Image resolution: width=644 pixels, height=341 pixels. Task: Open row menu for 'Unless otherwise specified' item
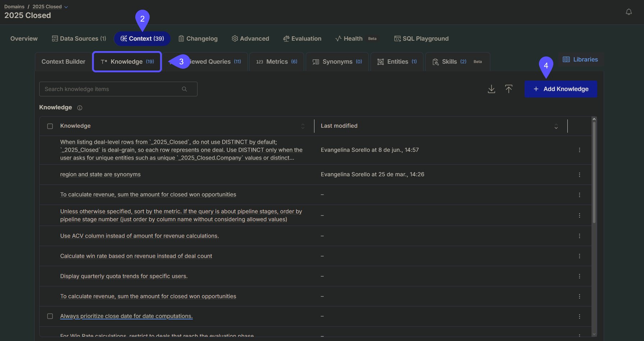coord(579,215)
